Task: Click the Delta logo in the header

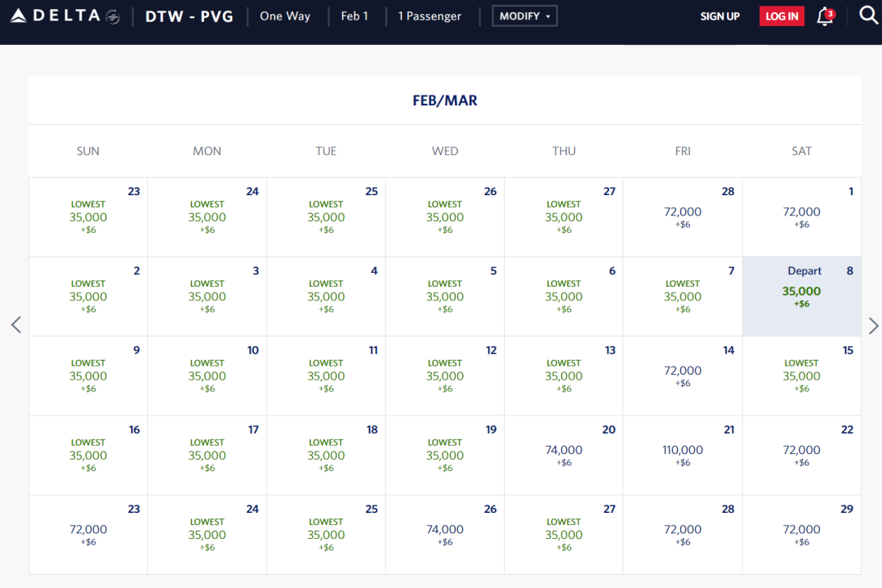Action: (x=65, y=16)
